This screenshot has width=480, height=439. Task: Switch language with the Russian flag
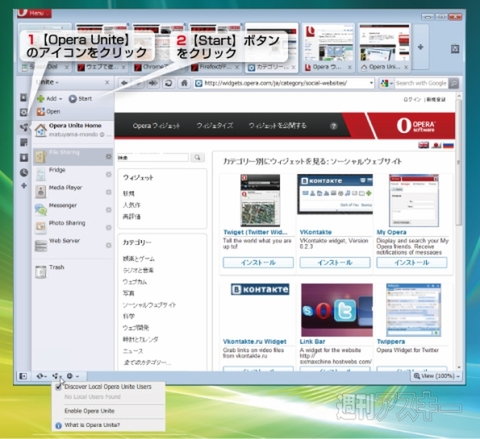pos(448,145)
